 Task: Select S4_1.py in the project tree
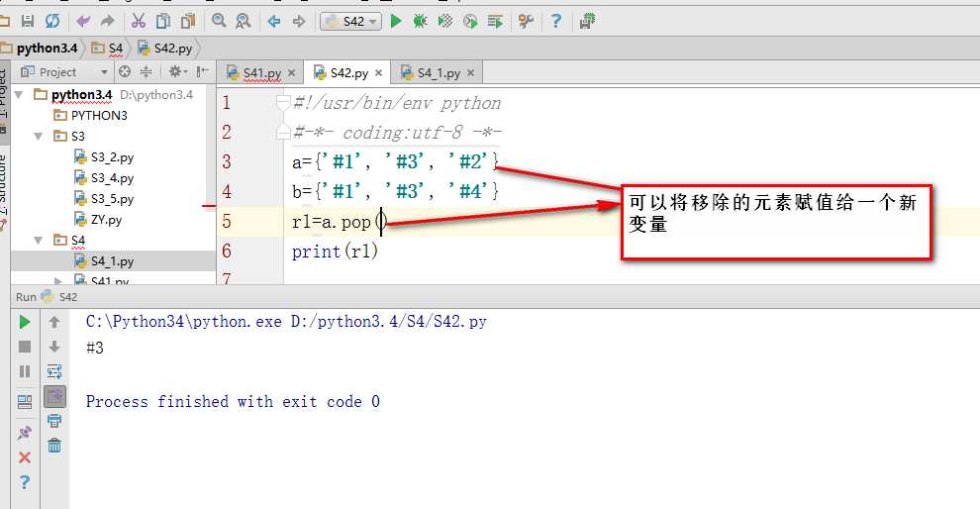point(113,261)
